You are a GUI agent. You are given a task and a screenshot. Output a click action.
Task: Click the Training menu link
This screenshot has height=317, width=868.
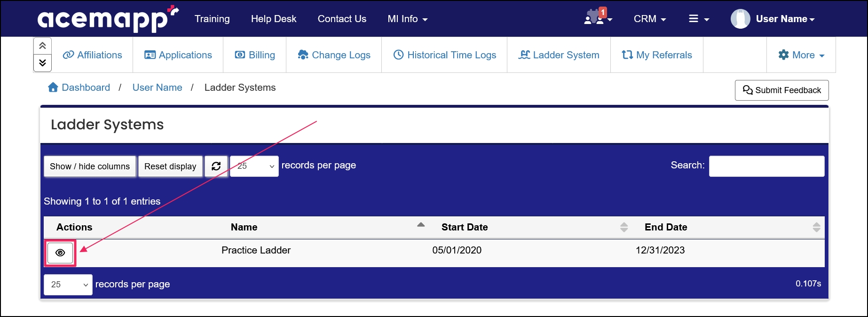(212, 19)
